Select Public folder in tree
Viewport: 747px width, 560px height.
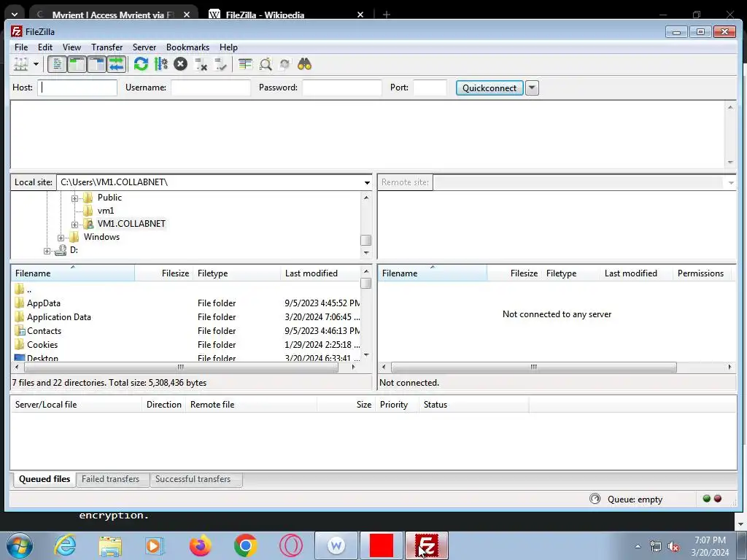(109, 197)
